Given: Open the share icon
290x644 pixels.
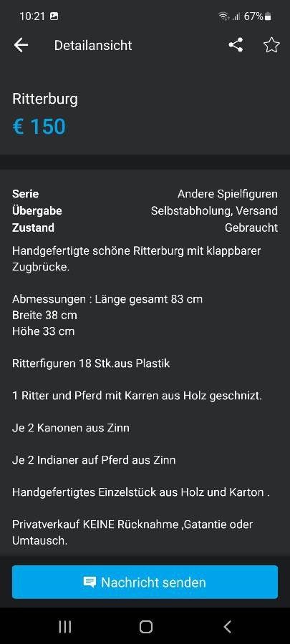Looking at the screenshot, I should pos(236,45).
